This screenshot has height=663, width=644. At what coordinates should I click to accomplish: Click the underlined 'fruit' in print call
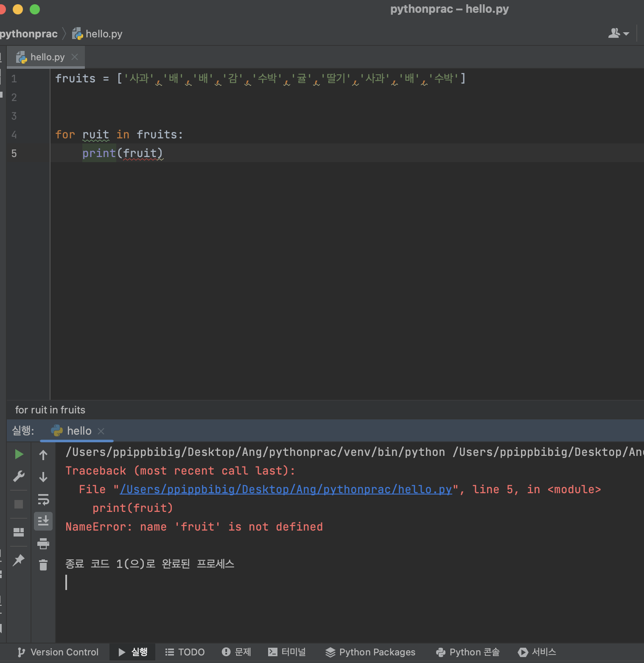point(140,153)
